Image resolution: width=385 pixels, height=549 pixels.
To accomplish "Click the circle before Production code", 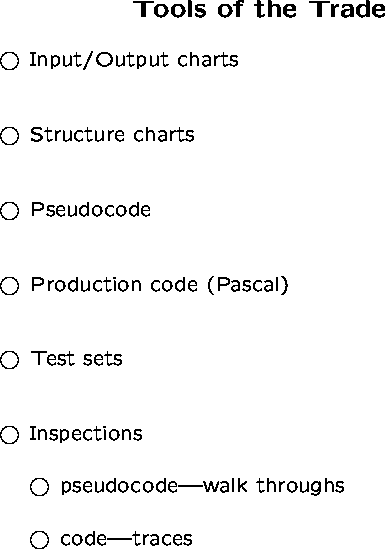I will pyautogui.click(x=9, y=286).
